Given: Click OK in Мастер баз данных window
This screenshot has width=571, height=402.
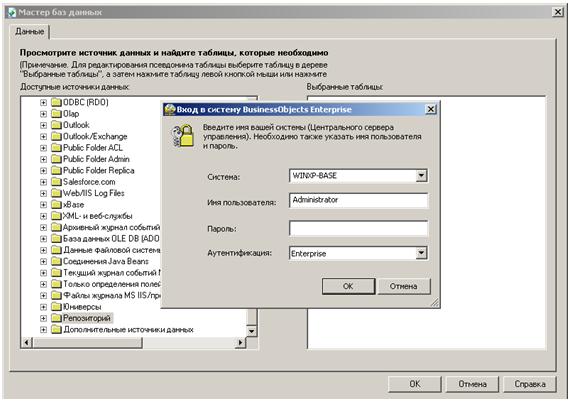Looking at the screenshot, I should [415, 384].
